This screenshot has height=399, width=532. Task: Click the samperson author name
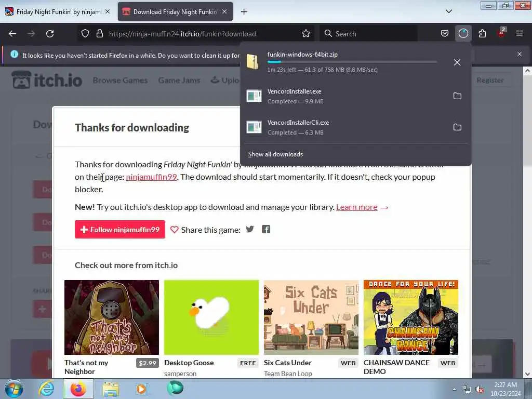coord(180,374)
